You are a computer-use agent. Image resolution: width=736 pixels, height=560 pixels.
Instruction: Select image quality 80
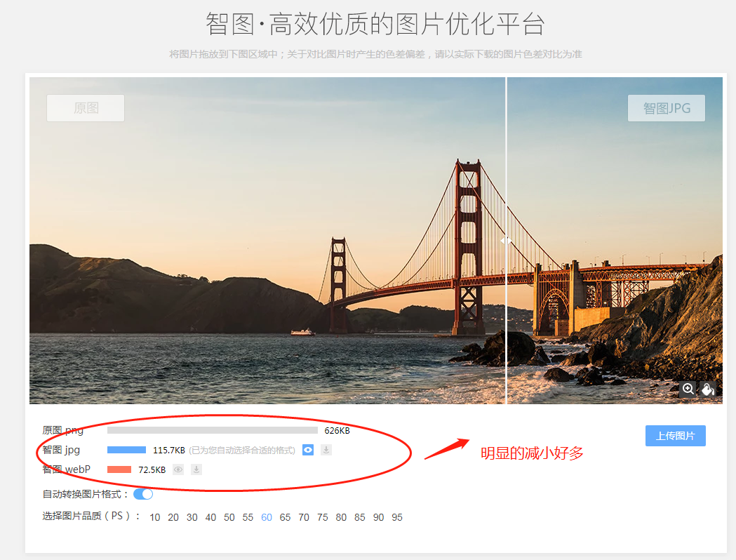341,516
